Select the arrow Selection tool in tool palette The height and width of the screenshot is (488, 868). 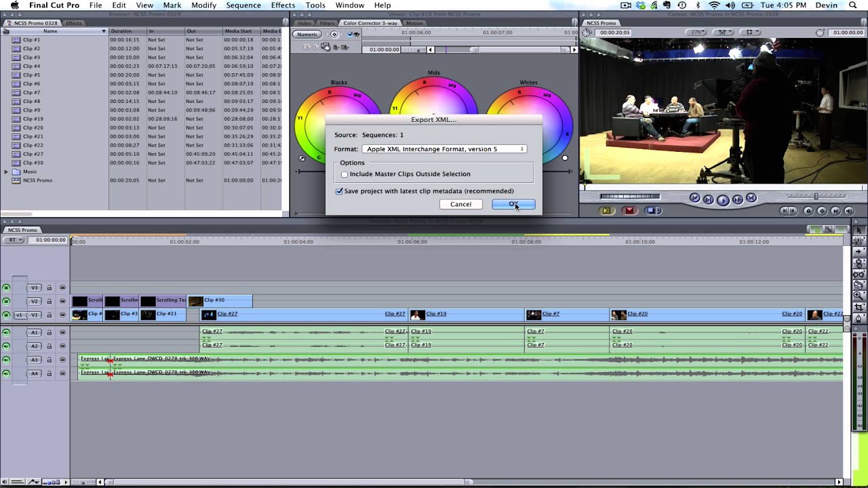[859, 230]
